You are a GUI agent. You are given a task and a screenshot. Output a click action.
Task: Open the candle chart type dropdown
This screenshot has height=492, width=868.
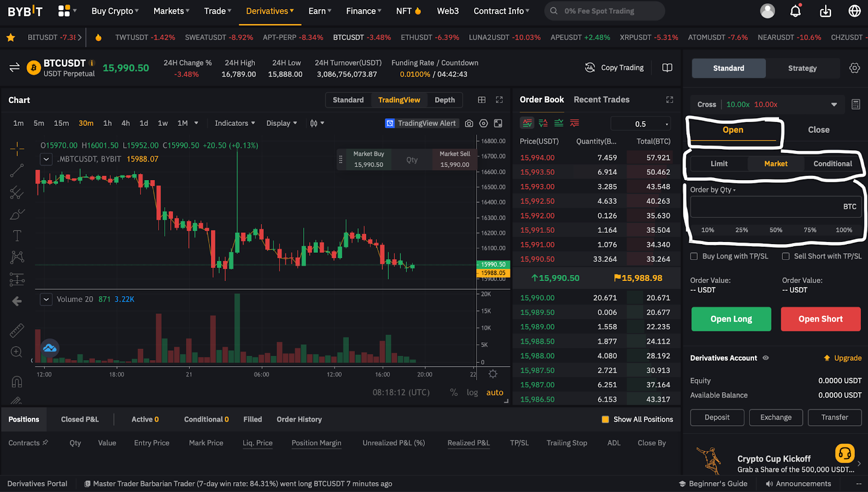tap(317, 123)
